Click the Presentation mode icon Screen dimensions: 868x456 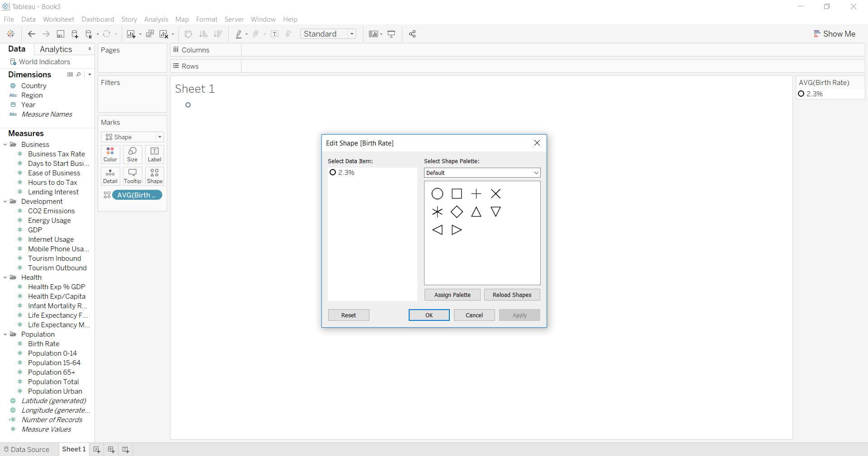tap(392, 34)
